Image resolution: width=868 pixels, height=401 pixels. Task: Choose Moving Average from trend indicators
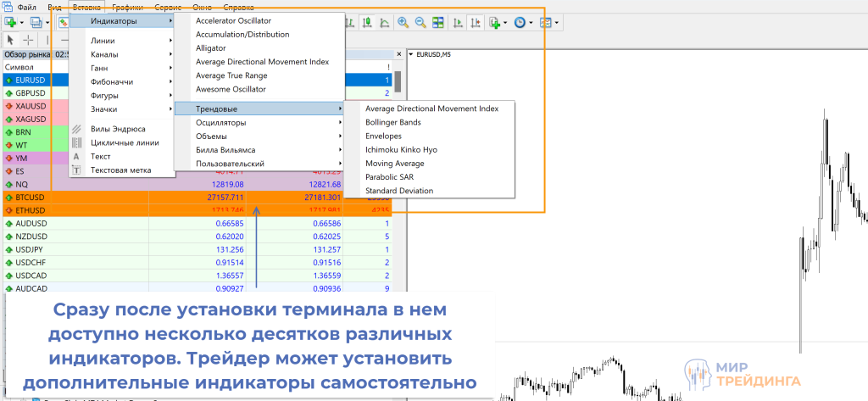coord(394,163)
